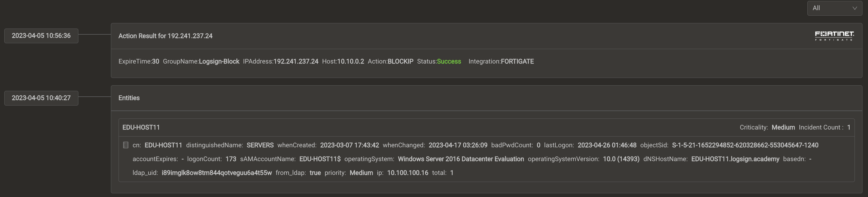Click the IPAddress value 192.241.237.24
Viewport: 868px width, 197px height.
click(296, 61)
